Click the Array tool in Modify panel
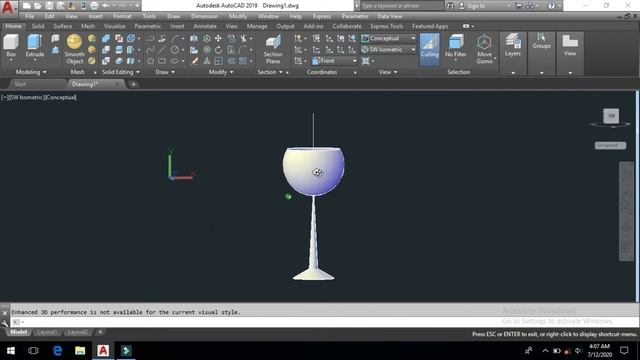The image size is (640, 360). click(243, 61)
